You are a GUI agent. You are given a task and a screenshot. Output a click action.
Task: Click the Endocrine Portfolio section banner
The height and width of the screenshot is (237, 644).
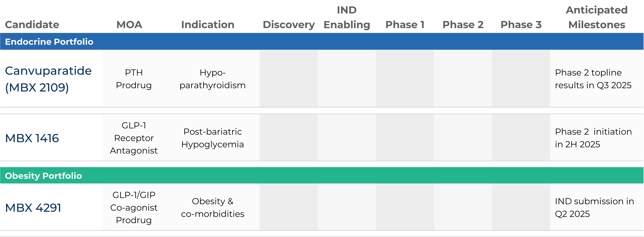49,42
